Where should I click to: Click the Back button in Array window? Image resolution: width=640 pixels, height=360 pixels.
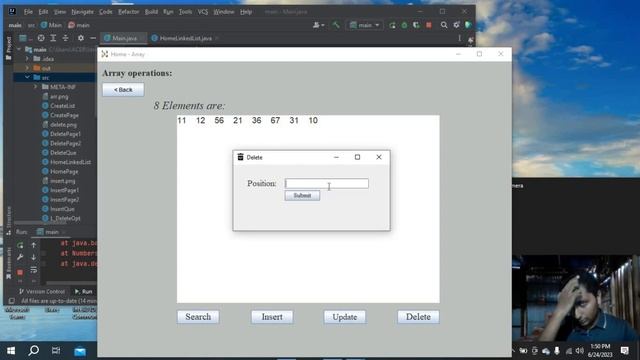point(123,89)
